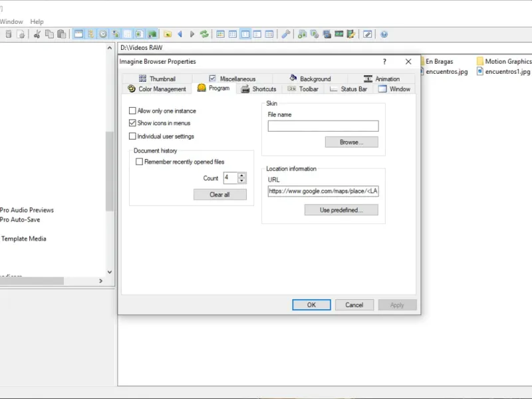Click the left panel scroll-down arrow

(x=110, y=272)
